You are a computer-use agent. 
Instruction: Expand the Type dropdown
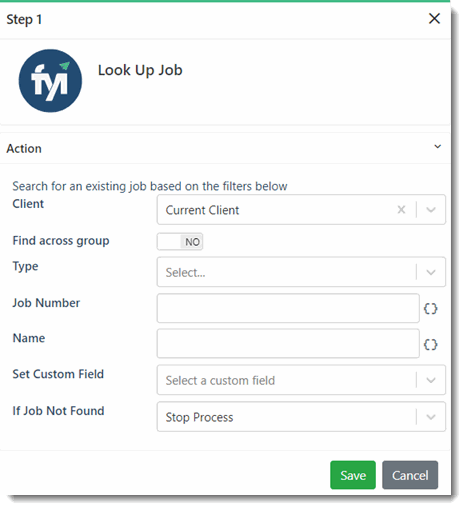(431, 272)
